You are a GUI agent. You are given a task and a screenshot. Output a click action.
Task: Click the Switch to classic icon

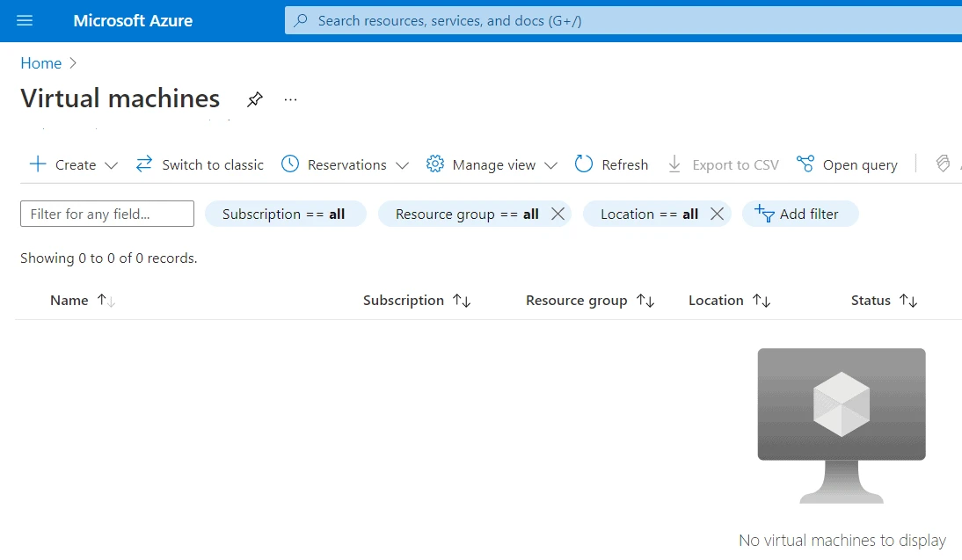pyautogui.click(x=142, y=164)
